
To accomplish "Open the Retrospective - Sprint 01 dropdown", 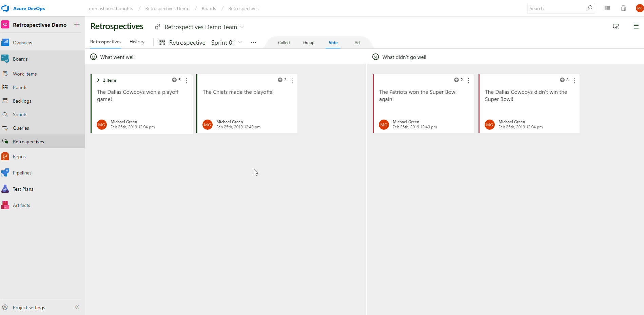I will pos(240,42).
